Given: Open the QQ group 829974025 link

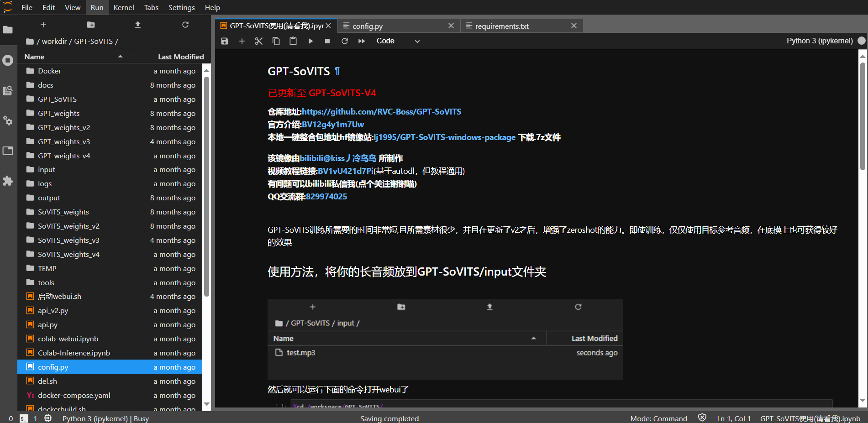Looking at the screenshot, I should [x=326, y=197].
